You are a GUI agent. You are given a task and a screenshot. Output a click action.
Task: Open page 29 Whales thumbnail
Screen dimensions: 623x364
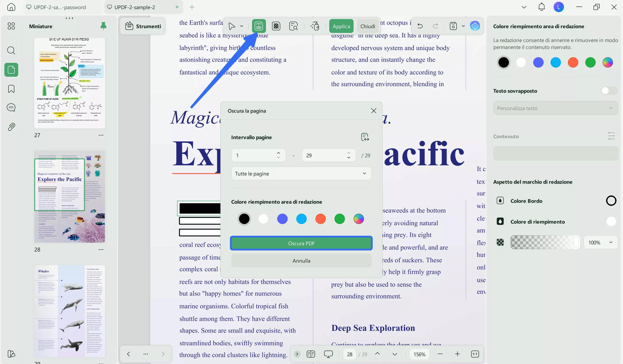[69, 311]
